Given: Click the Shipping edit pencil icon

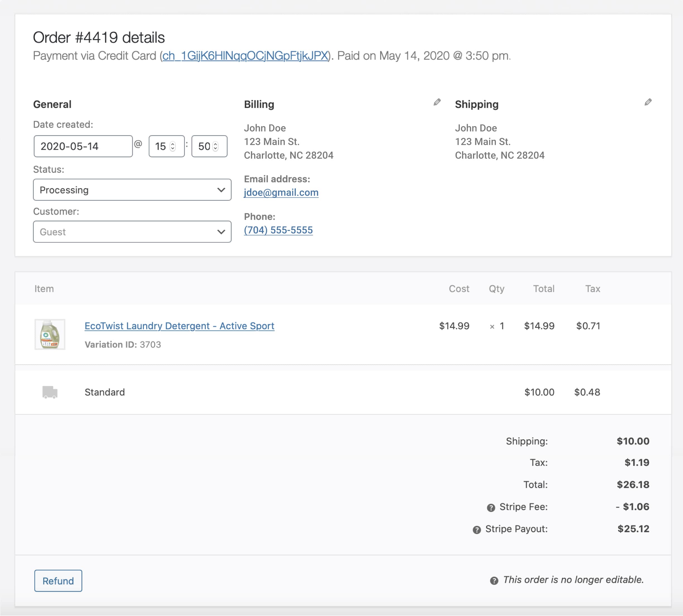Looking at the screenshot, I should (648, 102).
